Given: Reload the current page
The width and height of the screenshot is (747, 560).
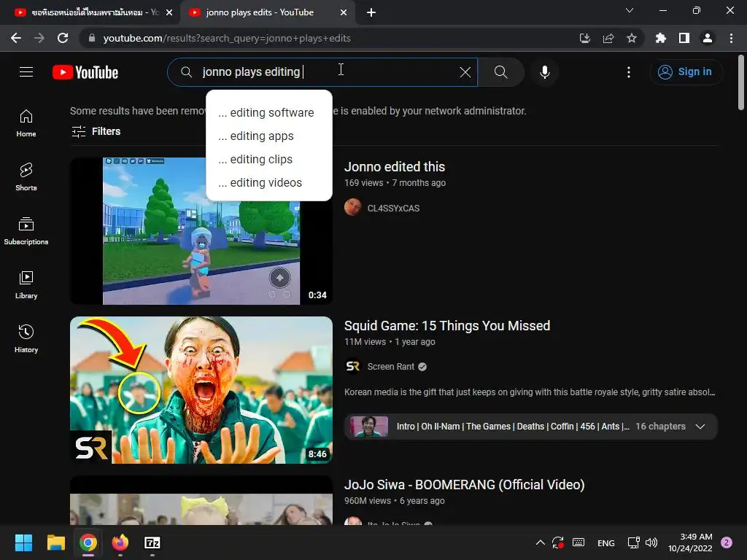Looking at the screenshot, I should coord(63,38).
